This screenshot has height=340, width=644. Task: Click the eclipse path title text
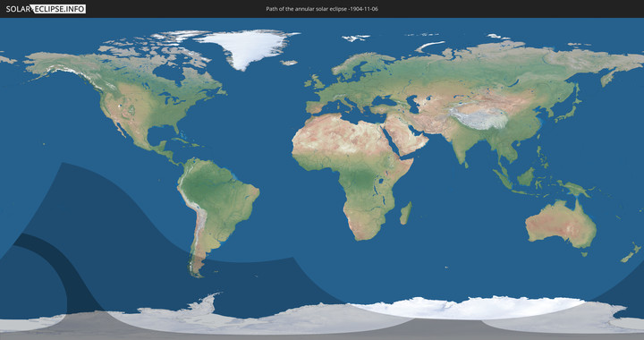(x=322, y=9)
